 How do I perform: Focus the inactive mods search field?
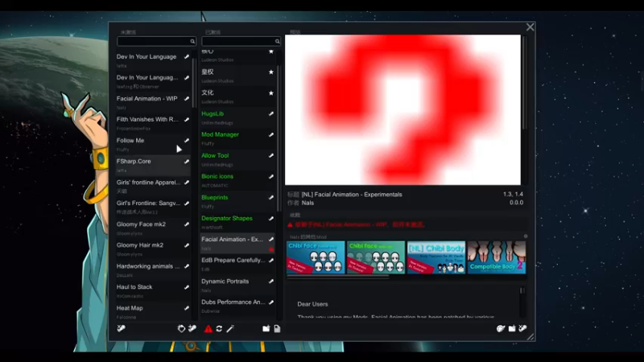[156, 41]
